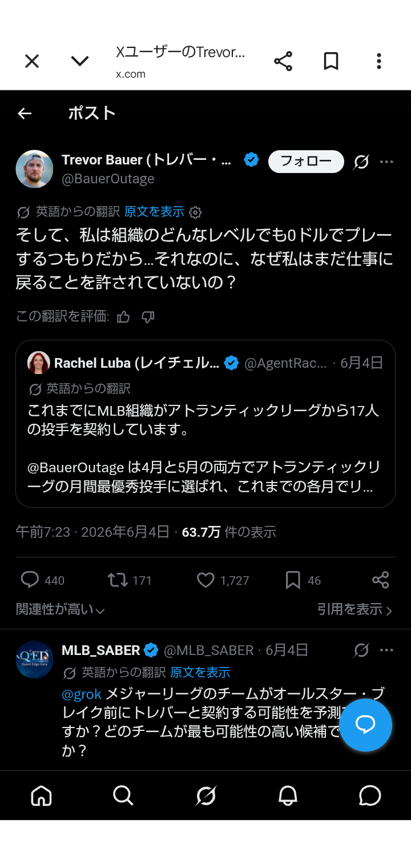Image resolution: width=411 pixels, height=868 pixels.
Task: Open the browser three-dot overflow menu
Action: coord(378,61)
